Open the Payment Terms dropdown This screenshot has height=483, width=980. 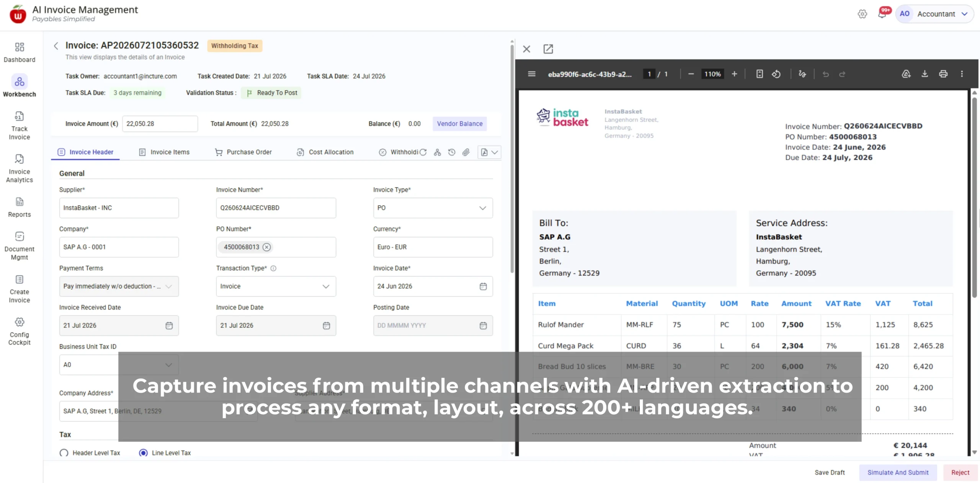119,286
